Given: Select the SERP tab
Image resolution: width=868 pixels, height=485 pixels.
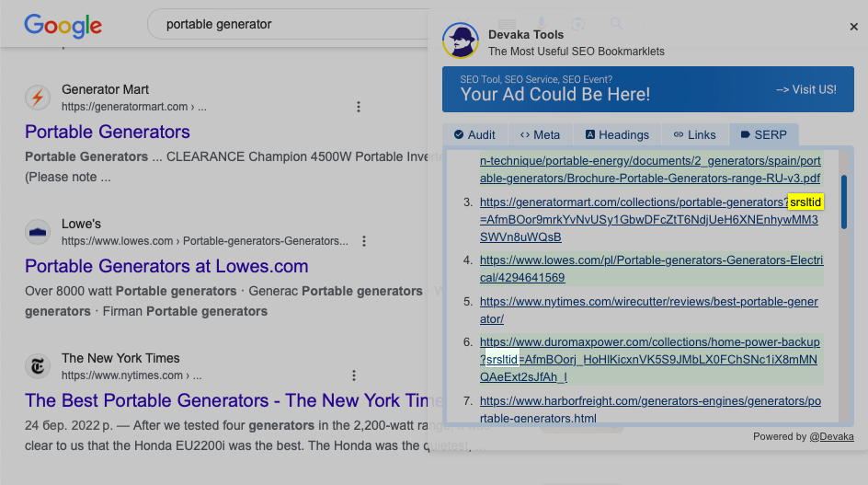Looking at the screenshot, I should click(764, 134).
